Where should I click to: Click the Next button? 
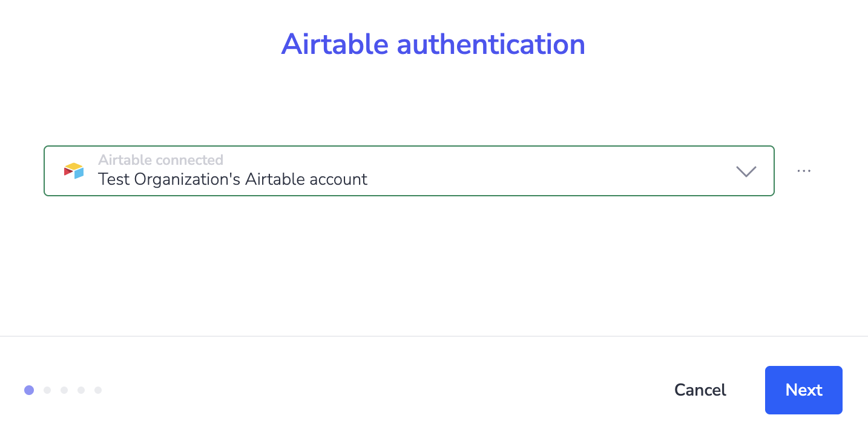(x=804, y=390)
